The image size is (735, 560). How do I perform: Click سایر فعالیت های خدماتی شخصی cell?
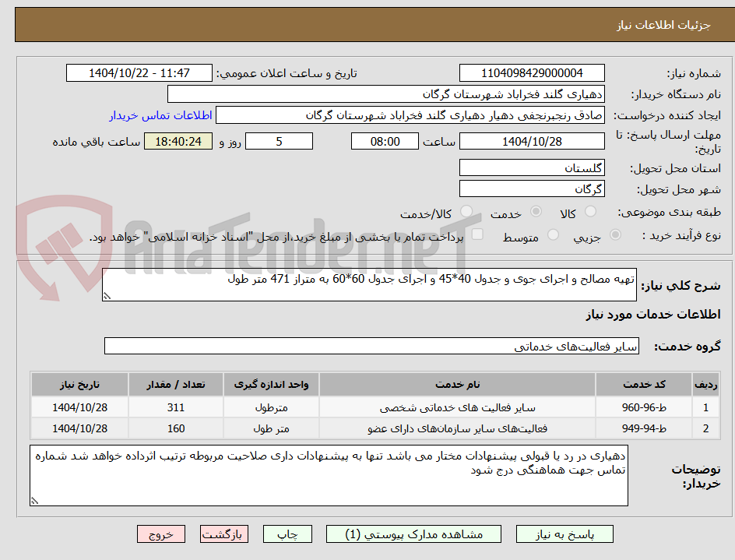458,407
